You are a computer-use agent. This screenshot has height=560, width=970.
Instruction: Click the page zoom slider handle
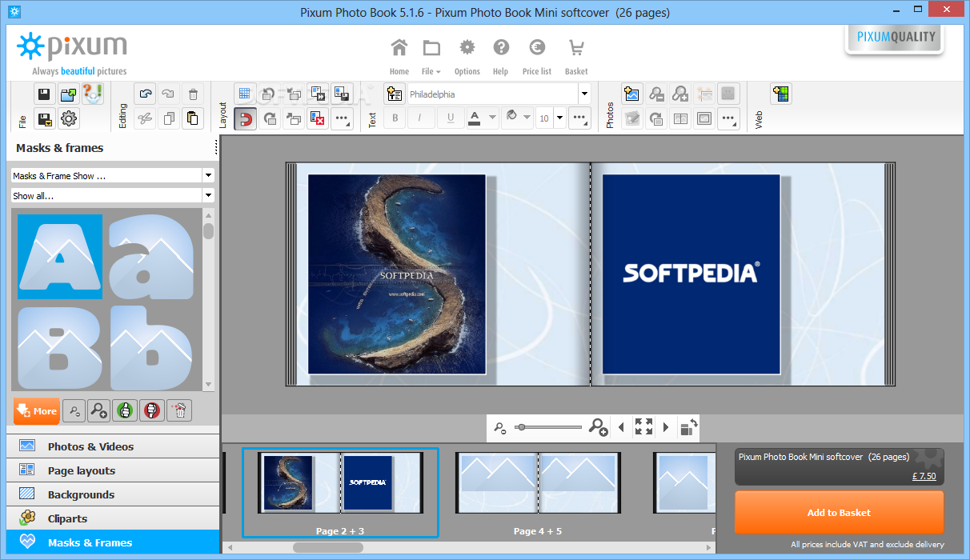(522, 427)
